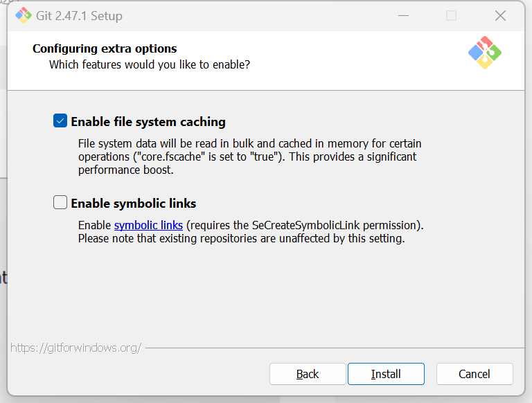Open the "symbolic links" hyperlink
The width and height of the screenshot is (532, 403).
[x=148, y=225]
